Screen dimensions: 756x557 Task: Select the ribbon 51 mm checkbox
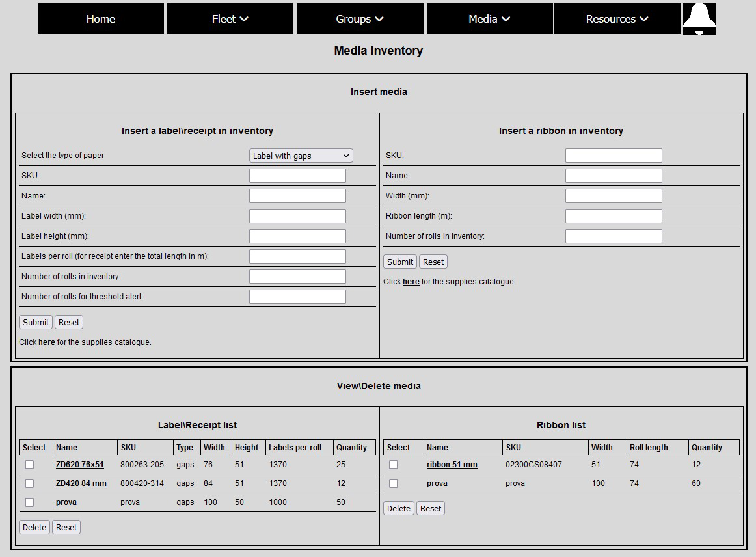394,465
